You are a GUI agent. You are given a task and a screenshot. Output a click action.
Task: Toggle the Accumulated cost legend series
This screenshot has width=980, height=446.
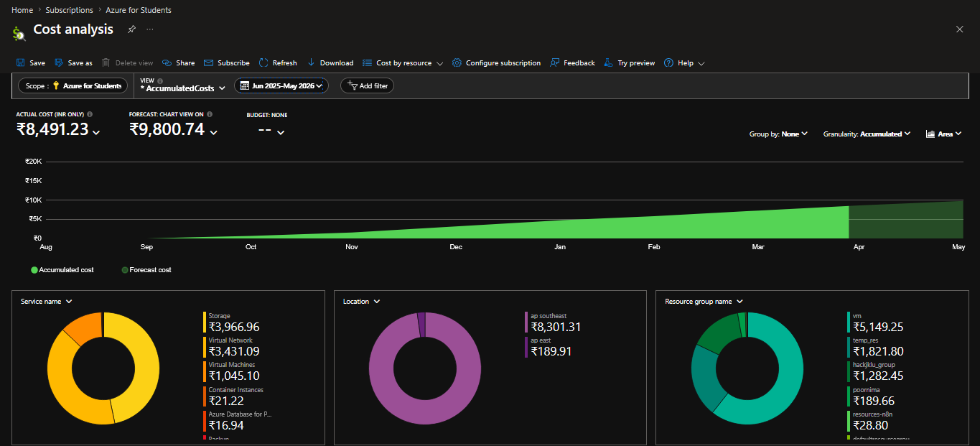pyautogui.click(x=62, y=270)
